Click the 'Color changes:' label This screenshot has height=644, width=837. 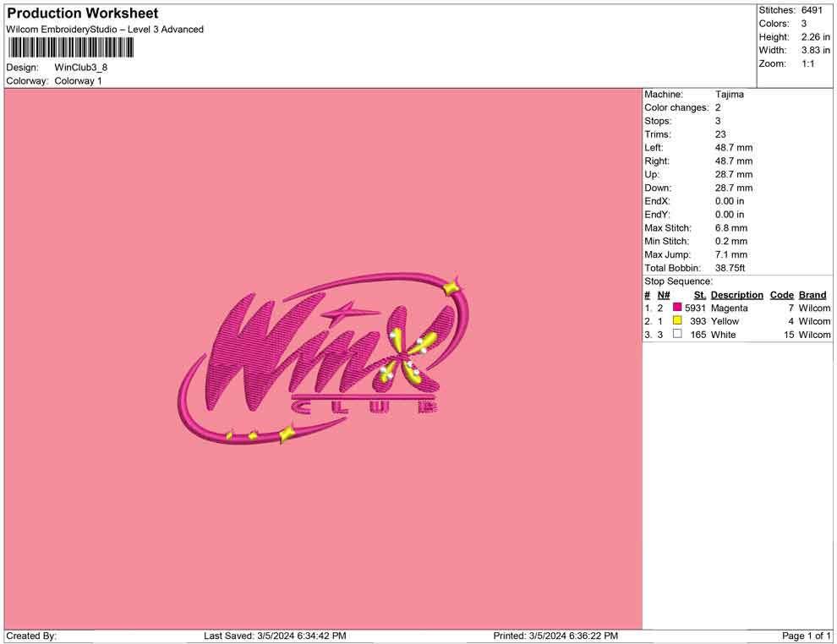click(x=676, y=108)
